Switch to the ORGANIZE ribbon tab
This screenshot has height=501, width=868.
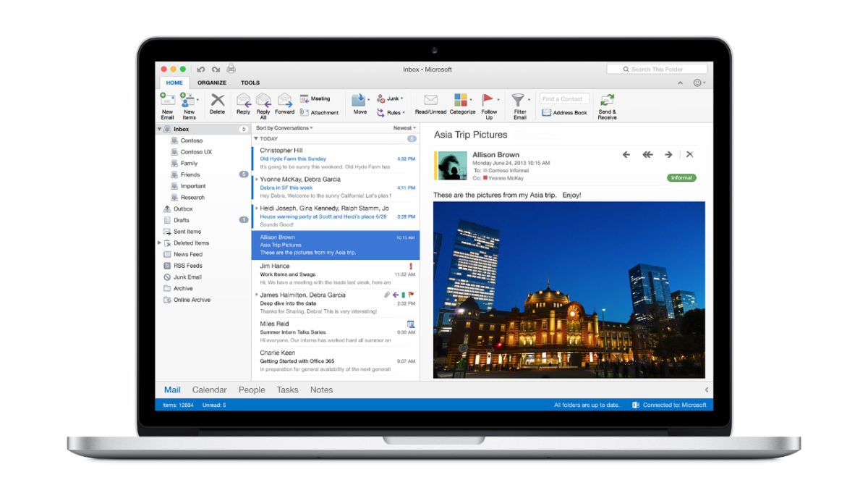tap(212, 83)
